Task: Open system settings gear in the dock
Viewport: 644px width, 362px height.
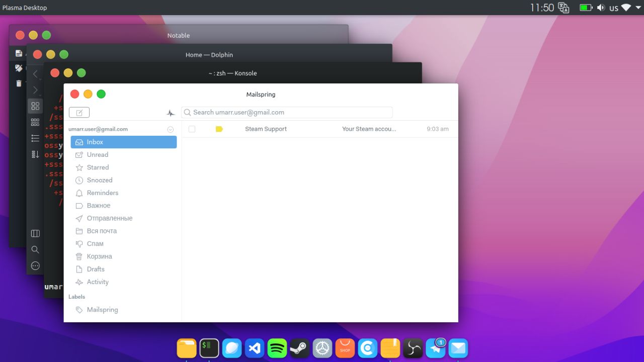Action: (x=323, y=348)
